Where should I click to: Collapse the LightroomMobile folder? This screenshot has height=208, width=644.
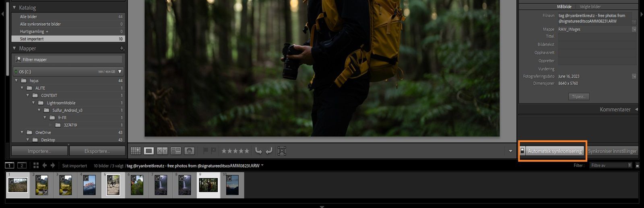click(33, 103)
